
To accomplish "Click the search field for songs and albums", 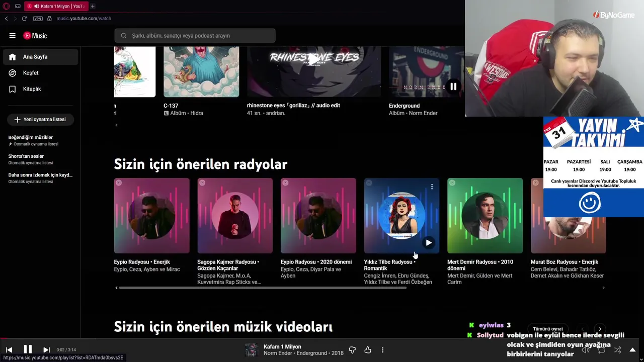I will pyautogui.click(x=195, y=36).
